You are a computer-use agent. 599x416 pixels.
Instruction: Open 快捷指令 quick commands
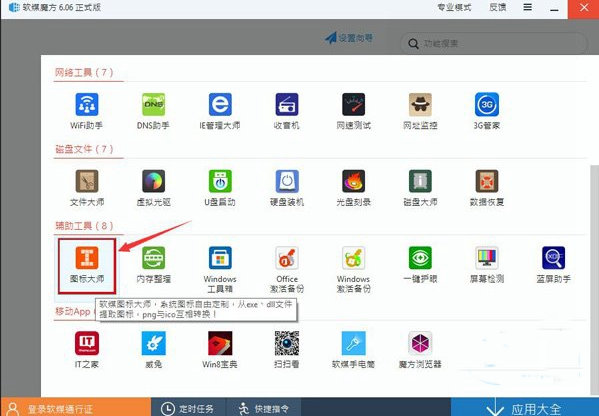[264, 407]
